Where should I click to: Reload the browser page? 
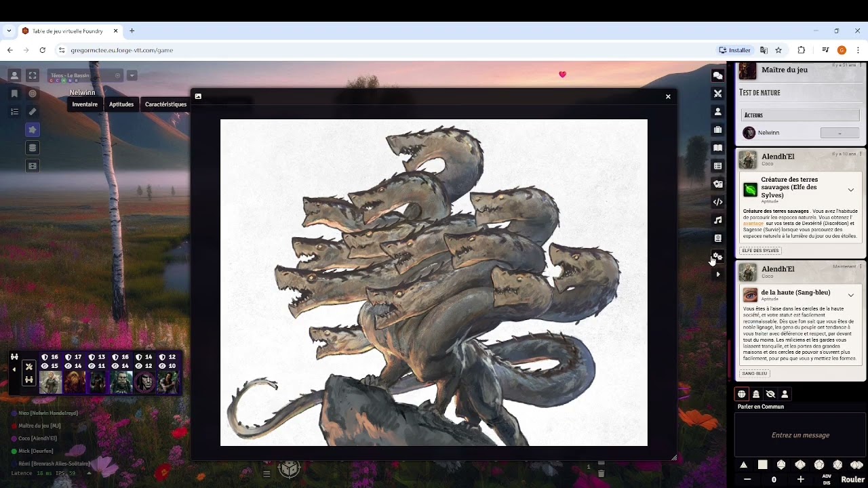[x=42, y=50]
